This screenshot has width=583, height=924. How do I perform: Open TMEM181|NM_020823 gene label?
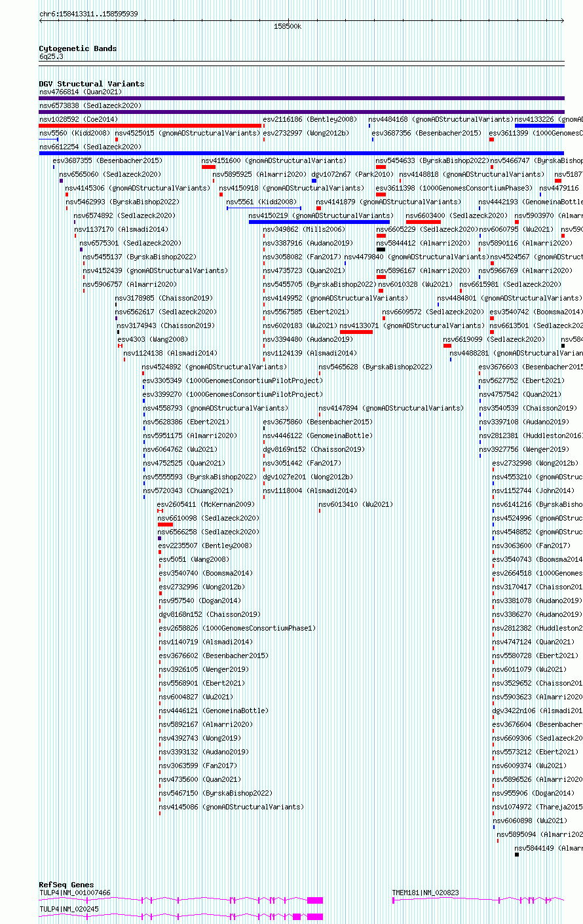[x=425, y=893]
